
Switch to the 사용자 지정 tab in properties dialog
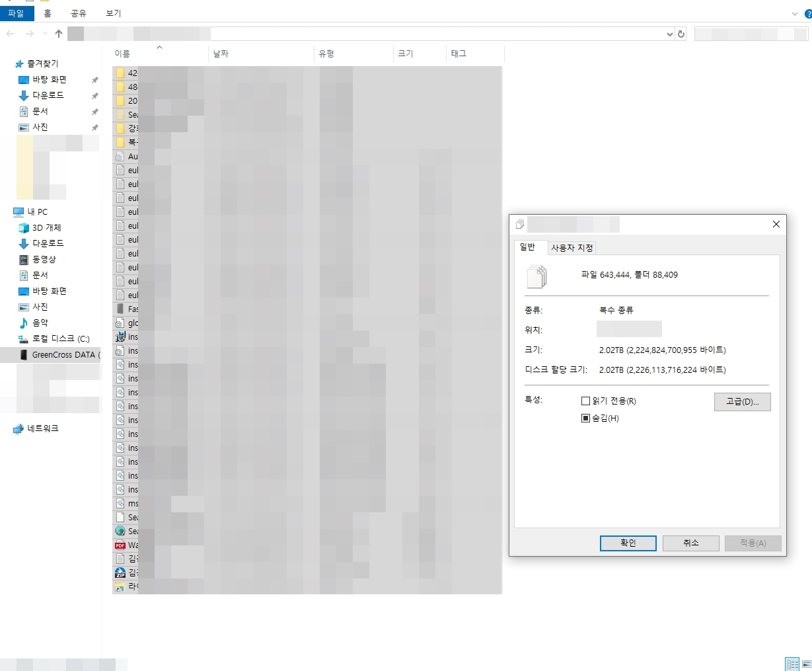(572, 248)
